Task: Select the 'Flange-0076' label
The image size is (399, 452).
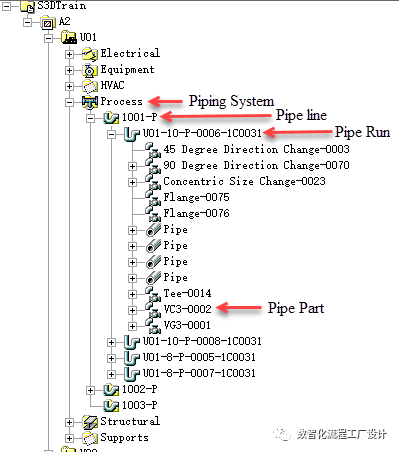Action: pos(196,214)
